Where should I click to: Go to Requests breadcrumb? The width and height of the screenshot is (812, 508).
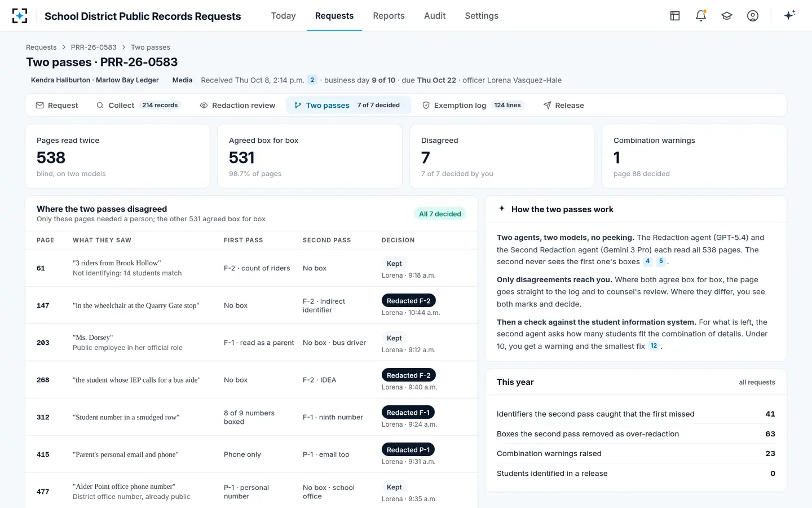(x=41, y=47)
